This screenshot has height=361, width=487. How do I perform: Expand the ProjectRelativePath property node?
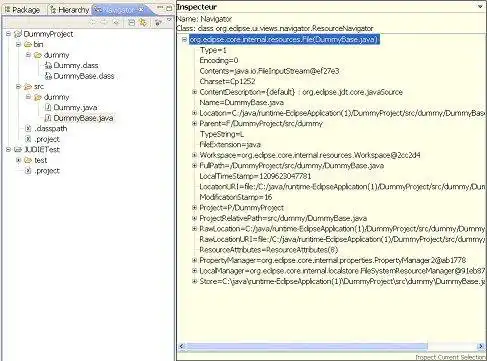click(194, 218)
